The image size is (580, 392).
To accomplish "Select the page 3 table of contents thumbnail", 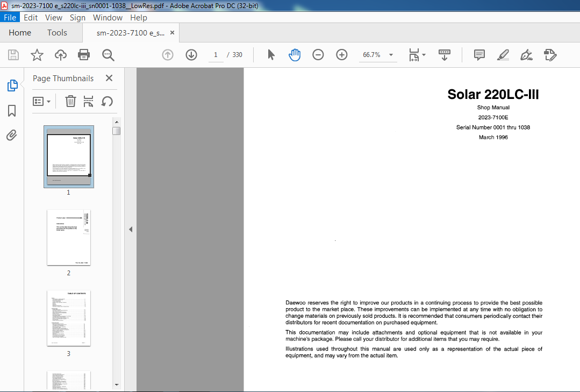I will pos(69,318).
